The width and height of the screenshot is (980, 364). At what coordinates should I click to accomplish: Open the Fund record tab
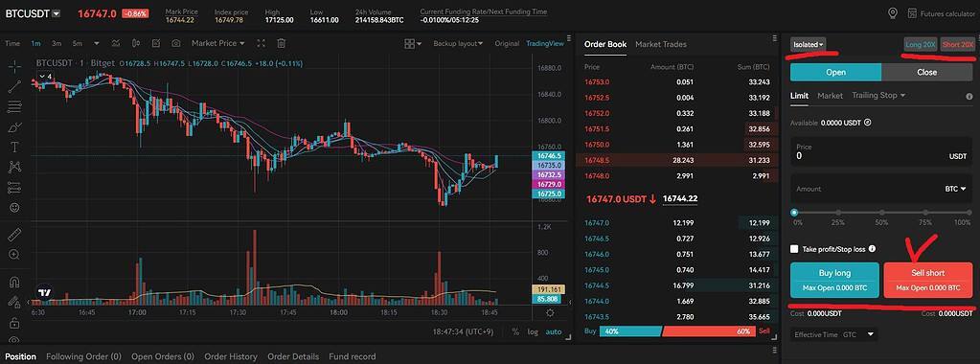click(x=353, y=356)
